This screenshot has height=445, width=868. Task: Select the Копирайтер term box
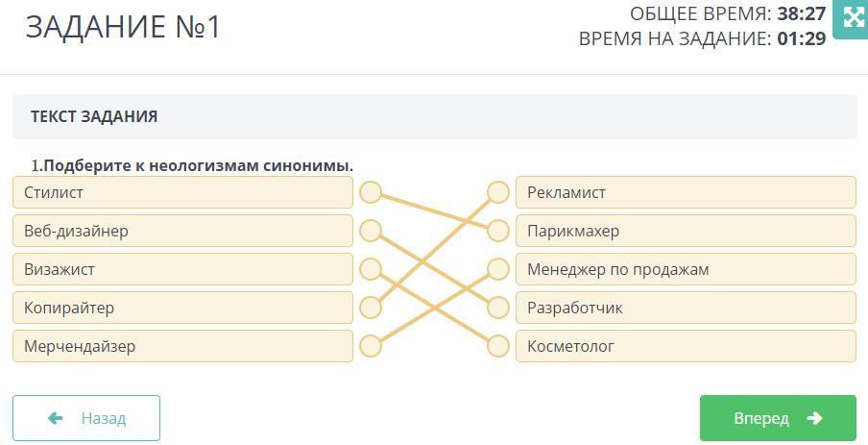point(182,308)
